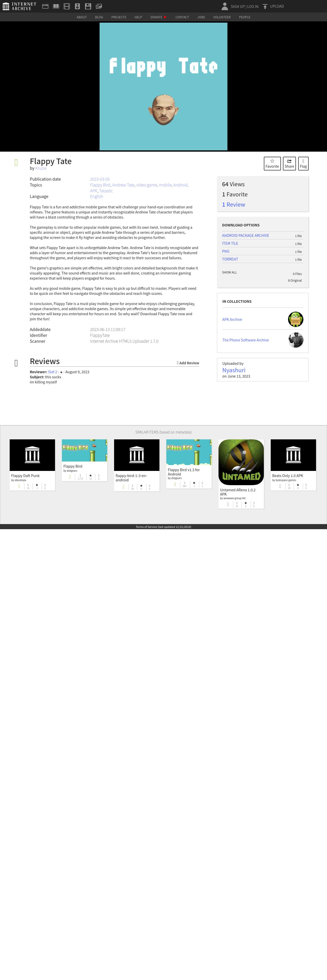Image resolution: width=327 pixels, height=980 pixels.
Task: Open the Flappy Daft Punk item thumbnail
Action: click(x=32, y=455)
